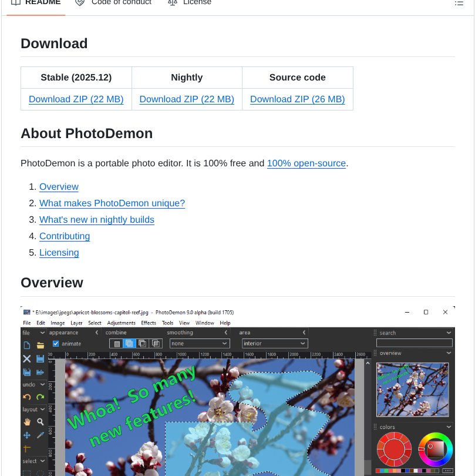The height and width of the screenshot is (476, 475).
Task: Choose the highlighted add-to-selection combine mode
Action: [x=130, y=344]
